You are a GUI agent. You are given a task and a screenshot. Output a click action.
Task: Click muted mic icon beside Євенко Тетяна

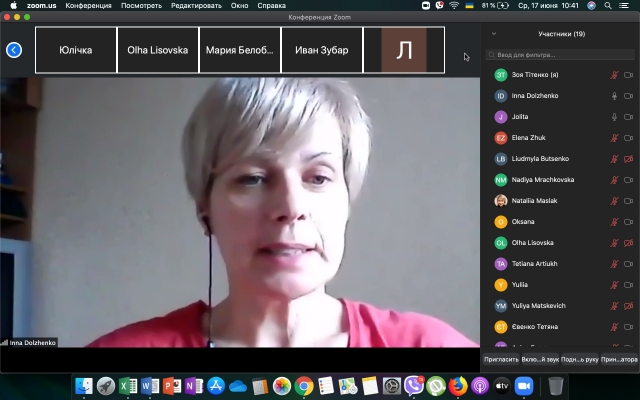click(614, 327)
